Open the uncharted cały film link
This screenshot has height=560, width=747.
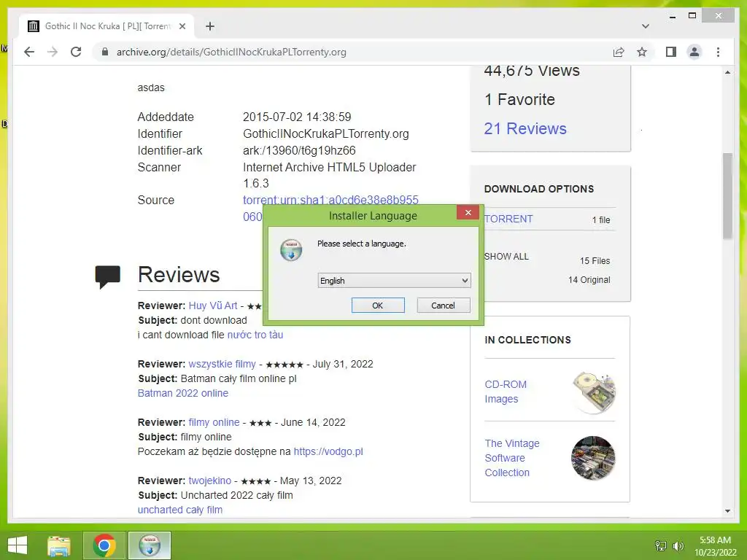tap(180, 510)
